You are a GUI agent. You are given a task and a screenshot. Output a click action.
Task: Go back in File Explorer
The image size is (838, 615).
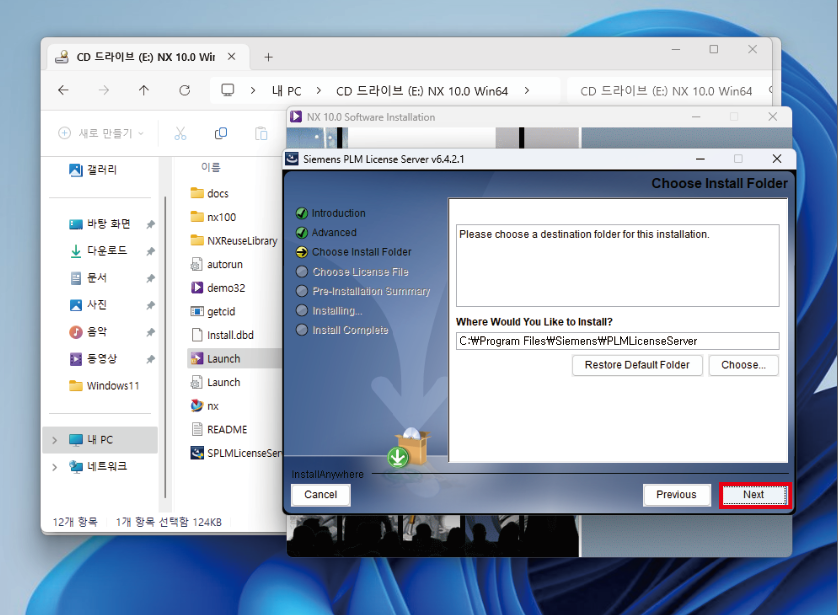[x=64, y=90]
